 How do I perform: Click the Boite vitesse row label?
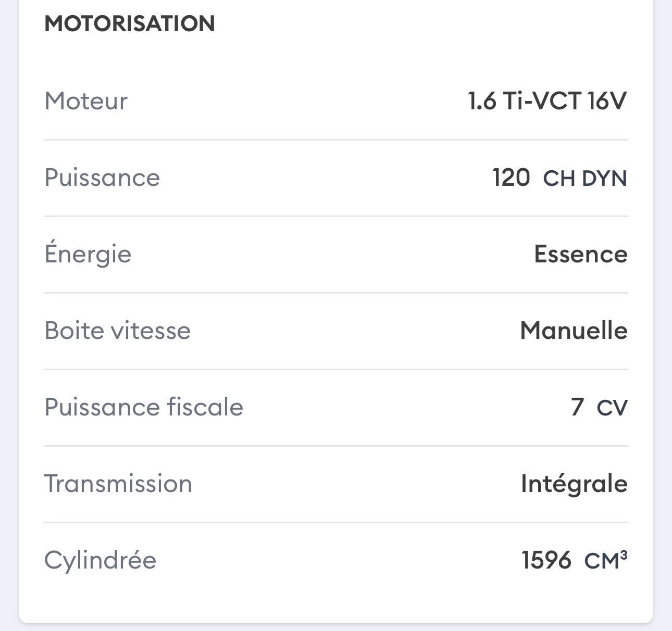pyautogui.click(x=118, y=331)
